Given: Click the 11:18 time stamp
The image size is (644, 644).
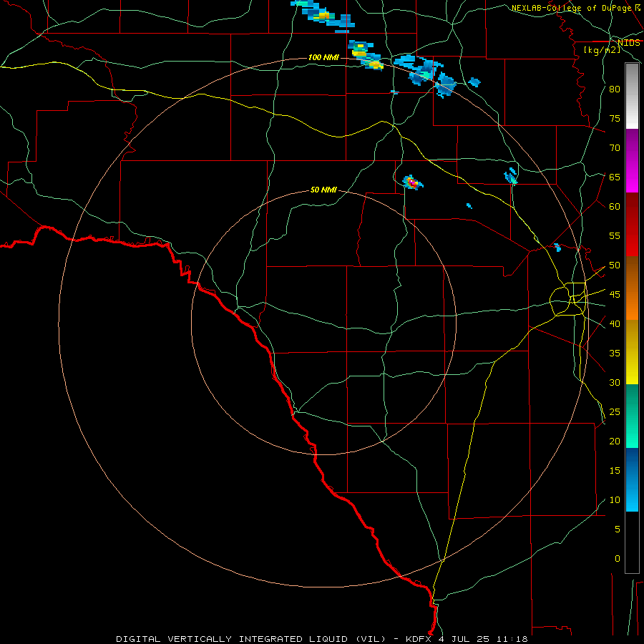Looking at the screenshot, I should [512, 639].
